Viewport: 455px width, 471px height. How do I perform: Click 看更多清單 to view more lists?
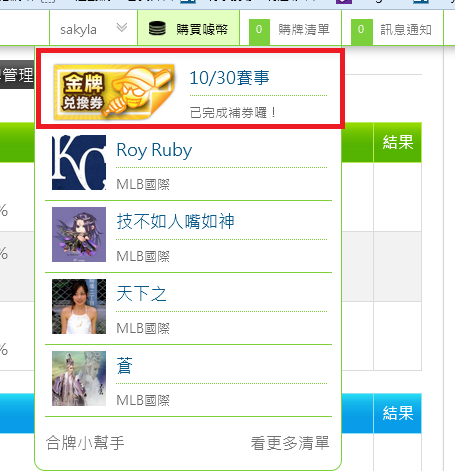click(290, 443)
